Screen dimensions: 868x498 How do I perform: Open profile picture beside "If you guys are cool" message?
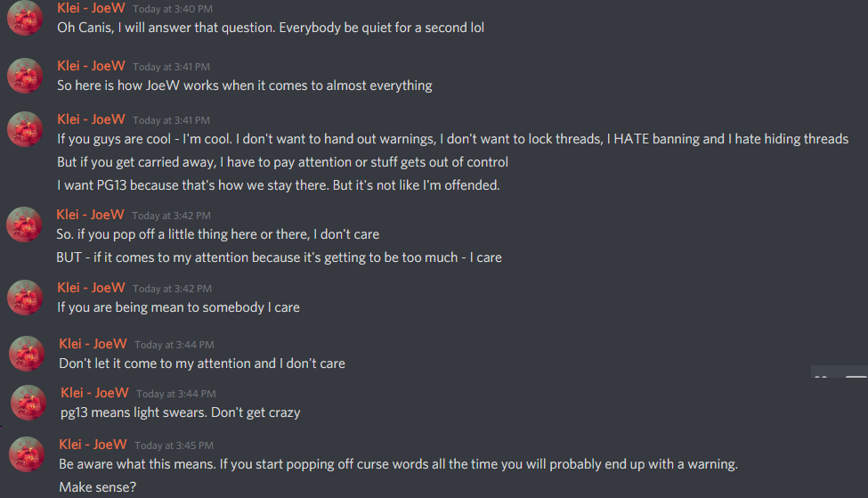coord(25,129)
